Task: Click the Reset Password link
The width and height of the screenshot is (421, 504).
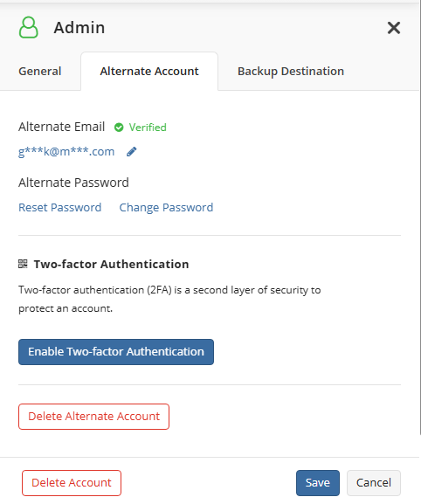Action: click(59, 207)
